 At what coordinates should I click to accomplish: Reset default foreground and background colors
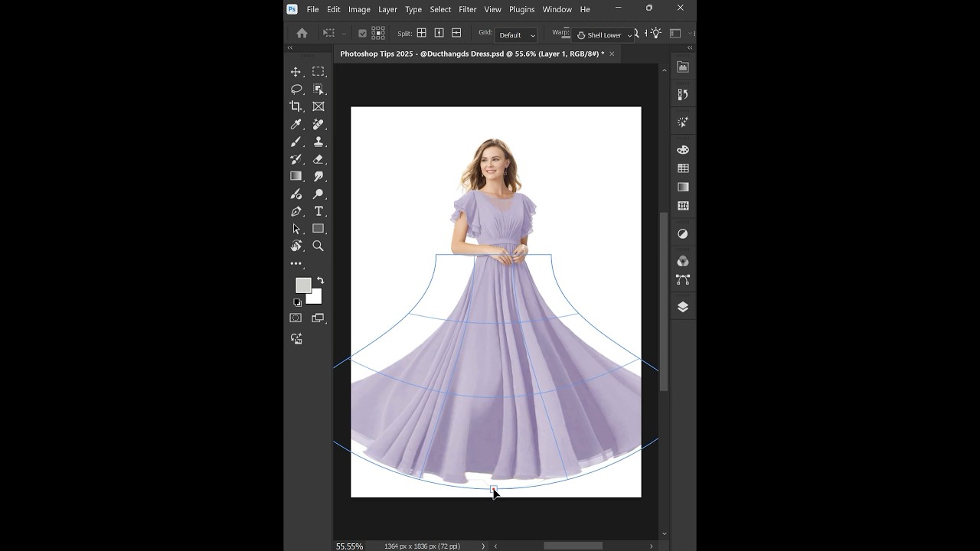(297, 302)
